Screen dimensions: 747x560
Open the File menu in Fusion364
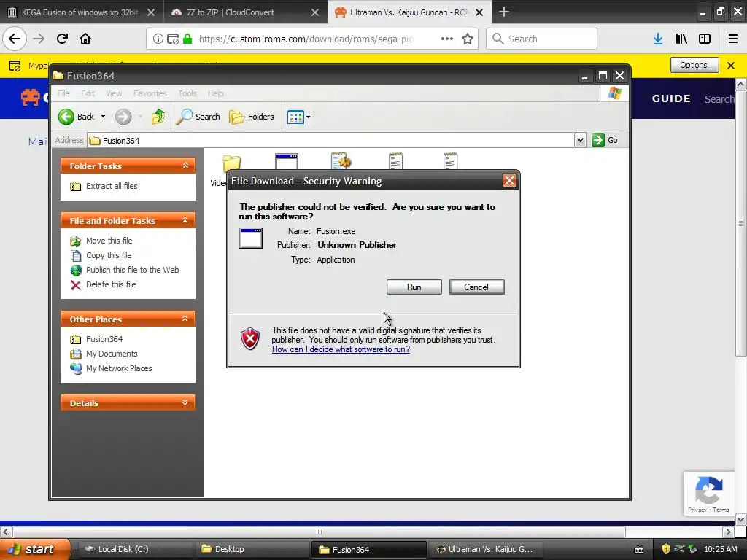[x=63, y=93]
